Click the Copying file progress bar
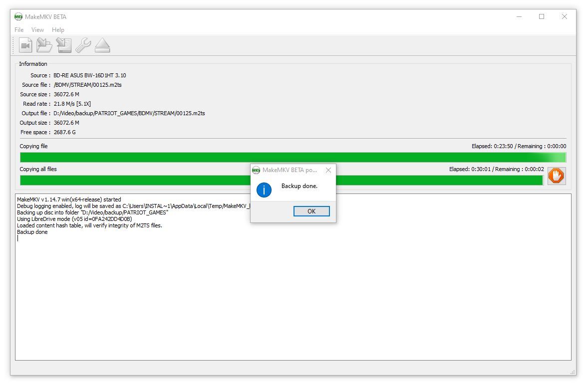The height and width of the screenshot is (385, 588). click(293, 157)
